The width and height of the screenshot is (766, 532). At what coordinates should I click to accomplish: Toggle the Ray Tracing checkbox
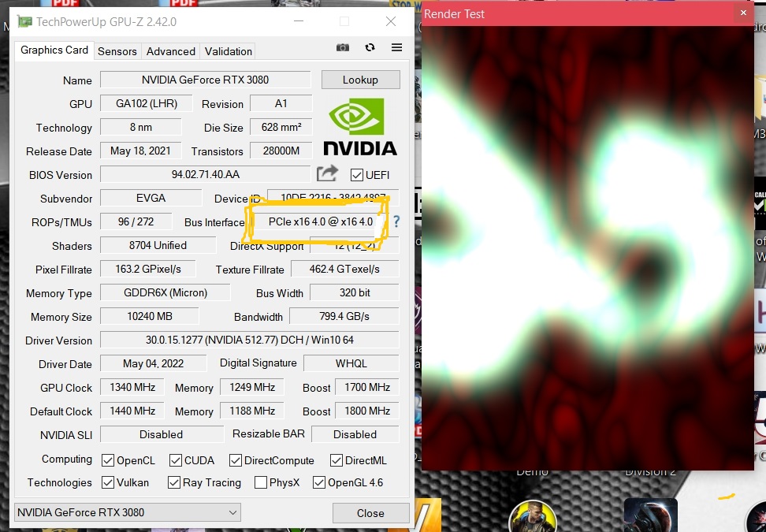pyautogui.click(x=174, y=482)
